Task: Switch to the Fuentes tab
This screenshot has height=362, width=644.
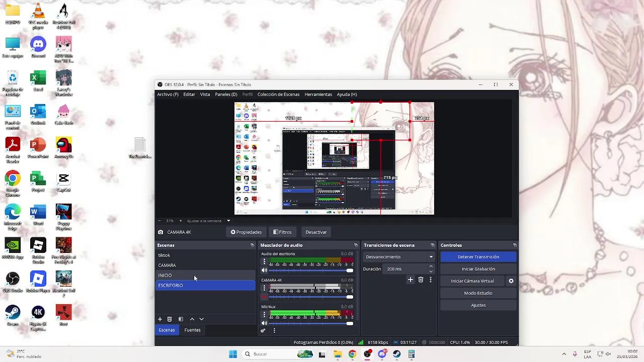Action: [192, 330]
